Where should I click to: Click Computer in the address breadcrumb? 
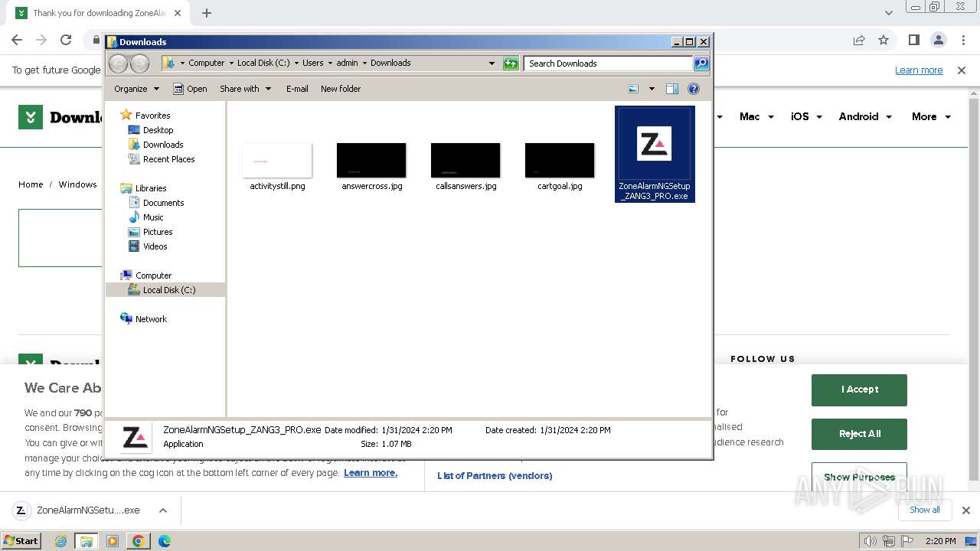(206, 64)
